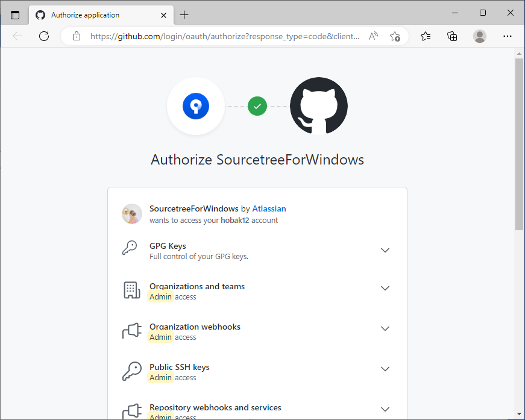The width and height of the screenshot is (525, 420).
Task: Click the hobak12 account avatar
Action: point(132,214)
